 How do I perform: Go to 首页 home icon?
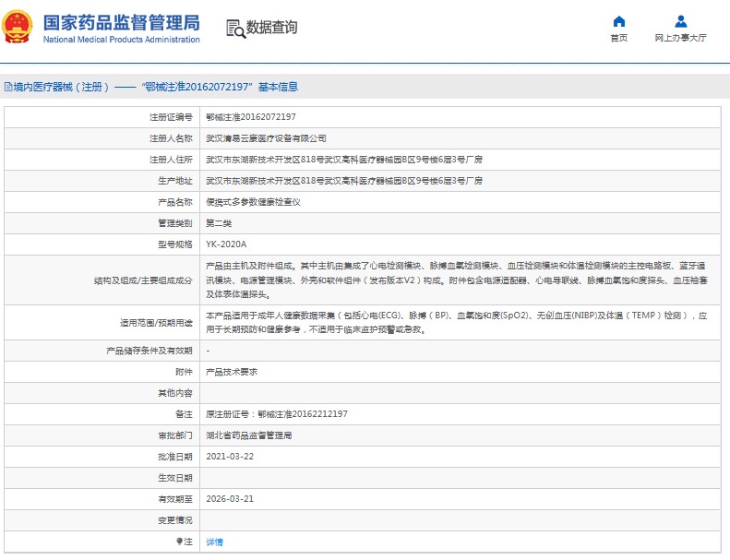pos(618,21)
